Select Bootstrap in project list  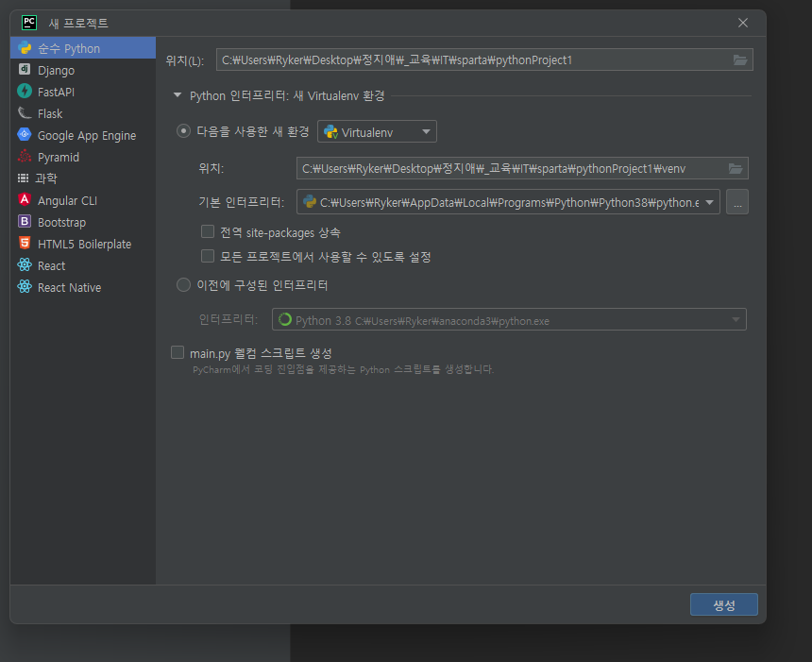[83, 222]
